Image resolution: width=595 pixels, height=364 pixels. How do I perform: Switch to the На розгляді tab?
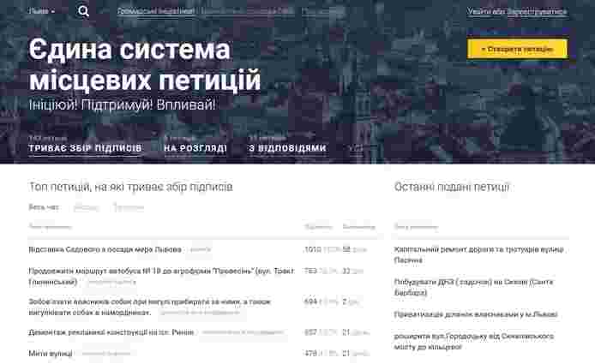click(195, 148)
